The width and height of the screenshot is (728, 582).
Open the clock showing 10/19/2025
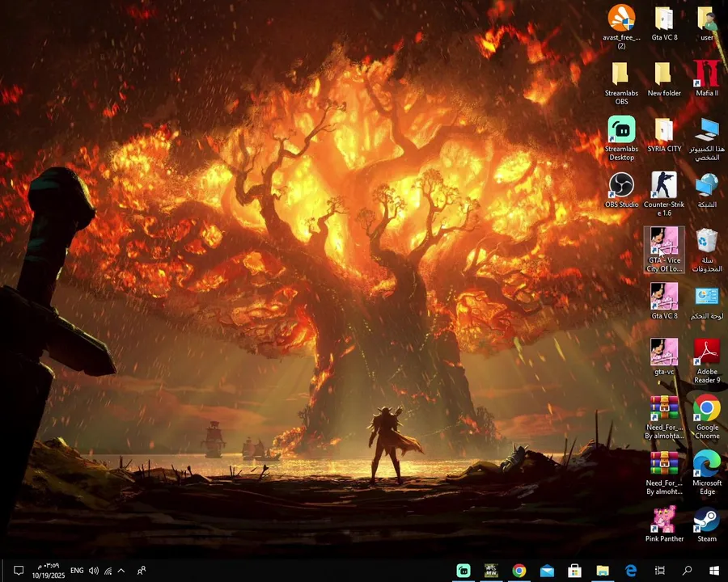tap(49, 571)
